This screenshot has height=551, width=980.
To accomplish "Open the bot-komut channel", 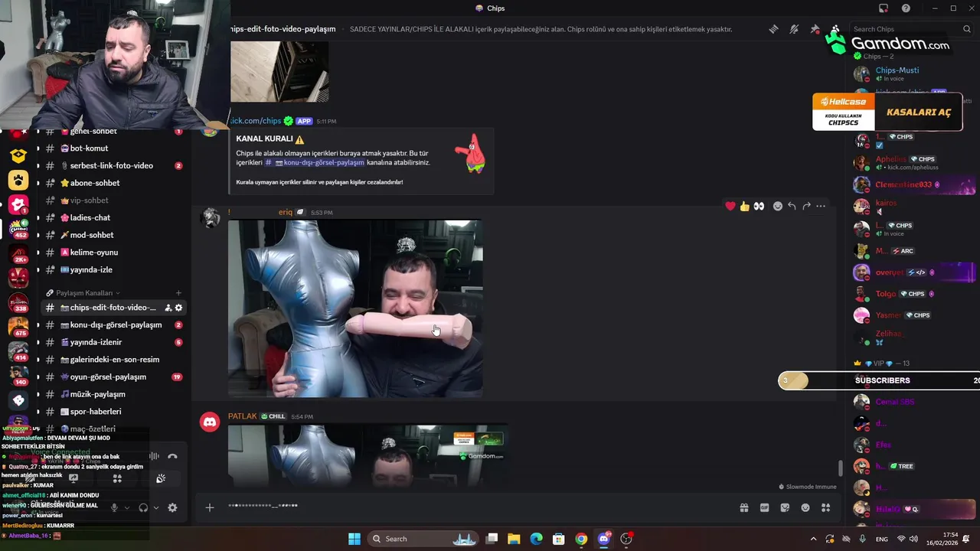I will tap(113, 148).
